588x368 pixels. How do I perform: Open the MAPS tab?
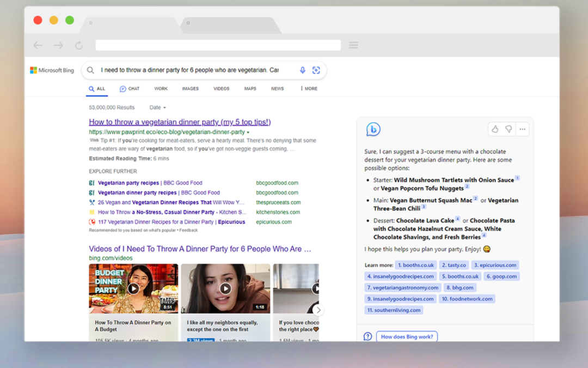tap(250, 89)
